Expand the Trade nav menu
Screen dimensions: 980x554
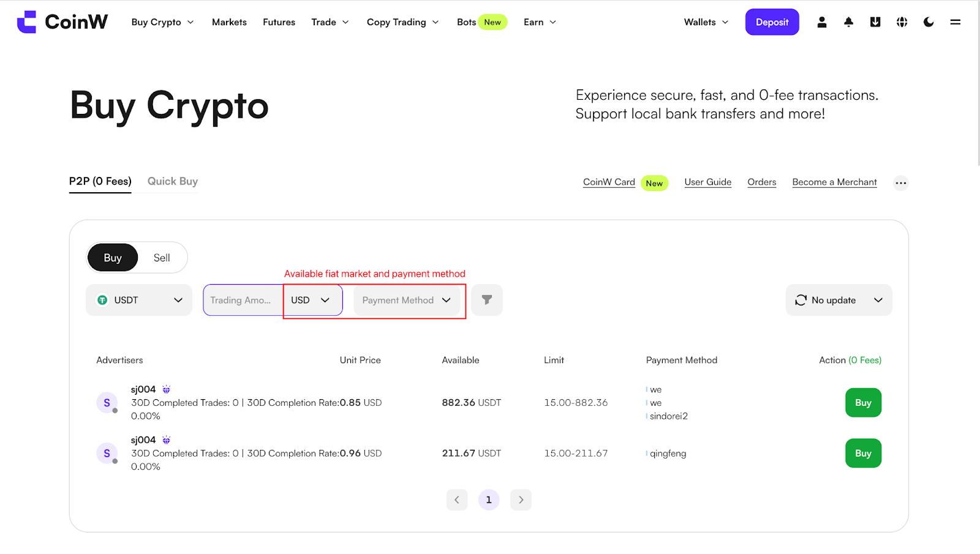(330, 22)
